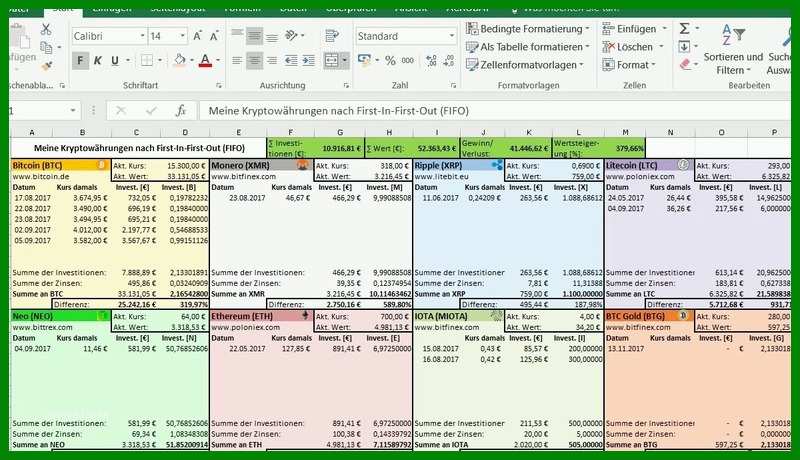
Task: Click the Clear eraser icon
Action: [x=685, y=65]
